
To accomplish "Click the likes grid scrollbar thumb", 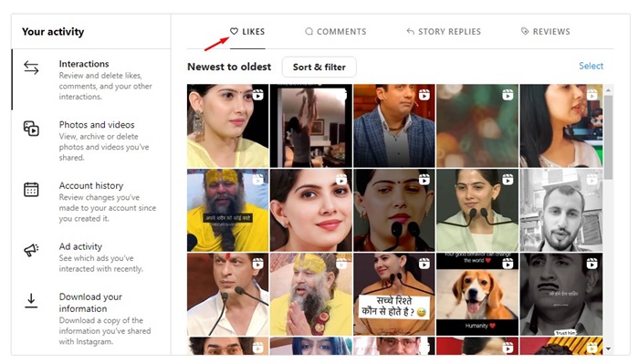I will pyautogui.click(x=609, y=137).
